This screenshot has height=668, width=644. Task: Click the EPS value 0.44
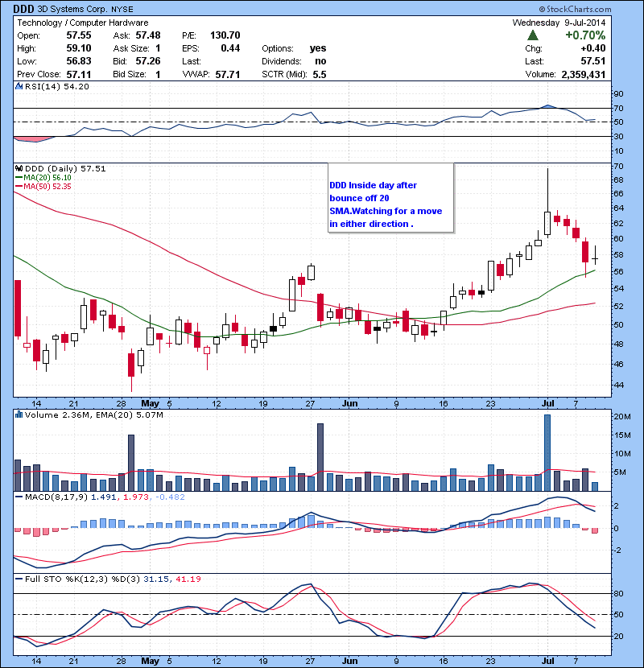coord(230,48)
